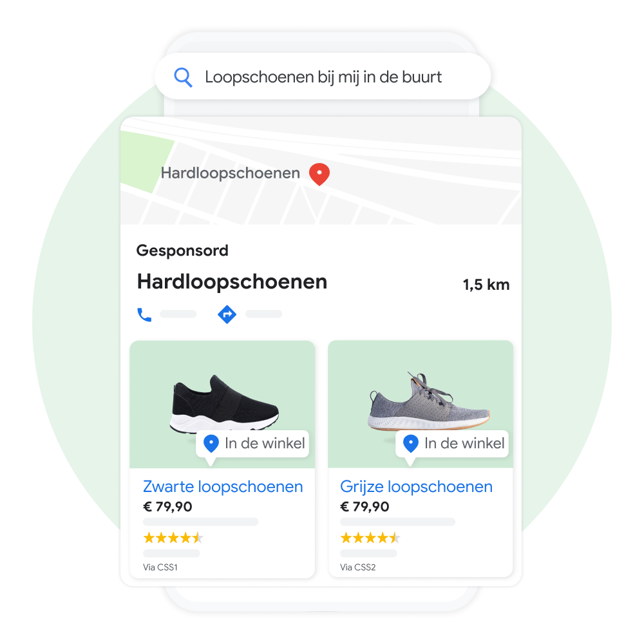Click the Hardloopschoenen label on the map
The image size is (644, 644).
point(230,173)
